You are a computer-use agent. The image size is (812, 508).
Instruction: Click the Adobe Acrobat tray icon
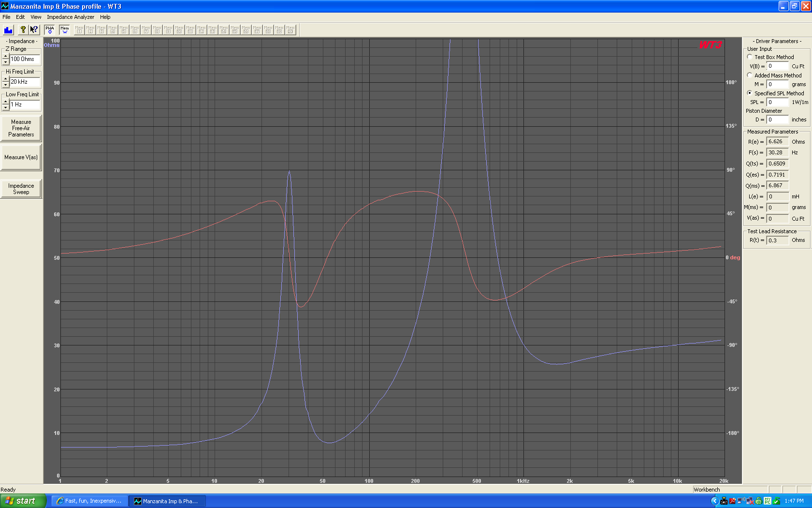[x=732, y=501]
